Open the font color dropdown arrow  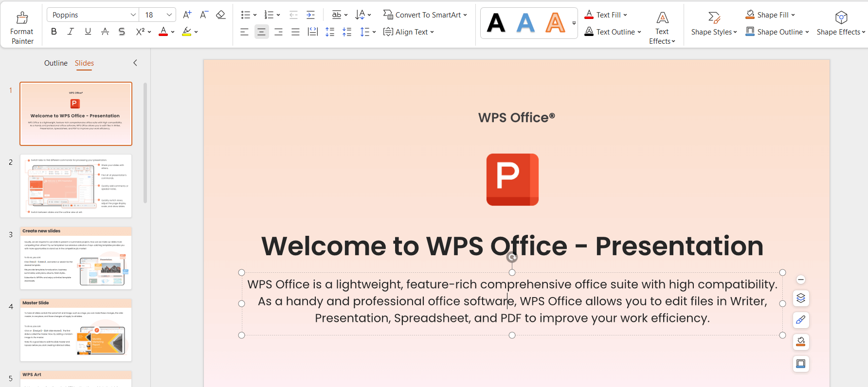point(173,32)
